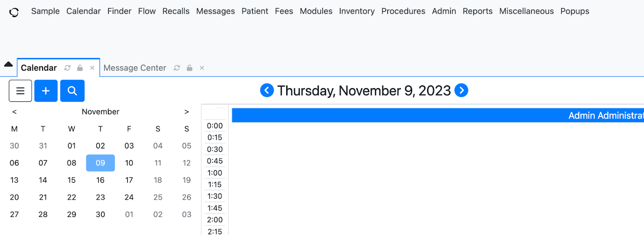The width and height of the screenshot is (644, 235).
Task: Click the hamburger menu icon button
Action: click(20, 91)
